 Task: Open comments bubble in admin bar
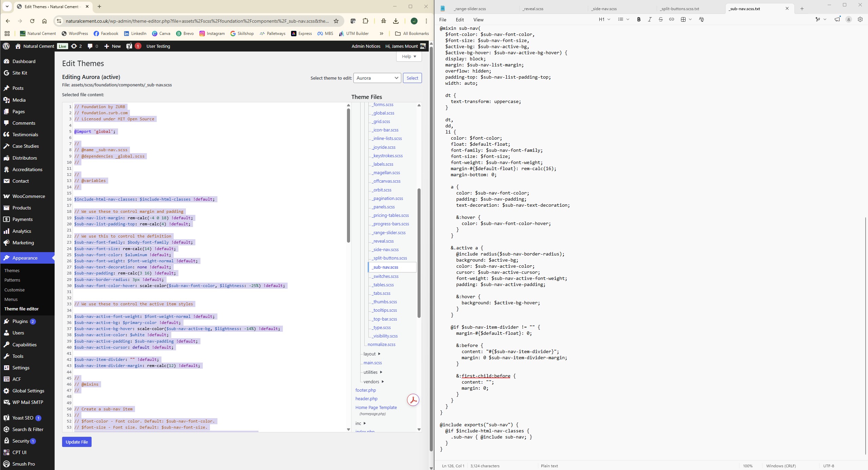point(93,46)
